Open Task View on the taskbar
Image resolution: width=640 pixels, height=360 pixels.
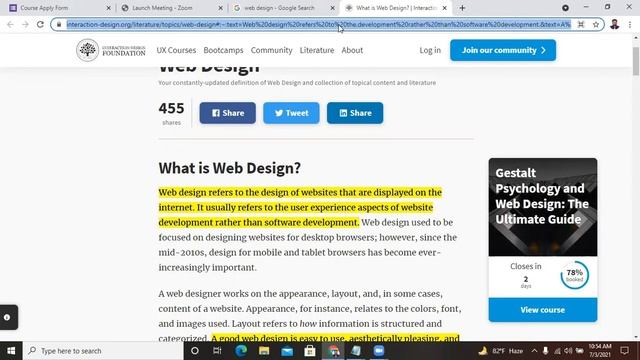click(x=217, y=351)
